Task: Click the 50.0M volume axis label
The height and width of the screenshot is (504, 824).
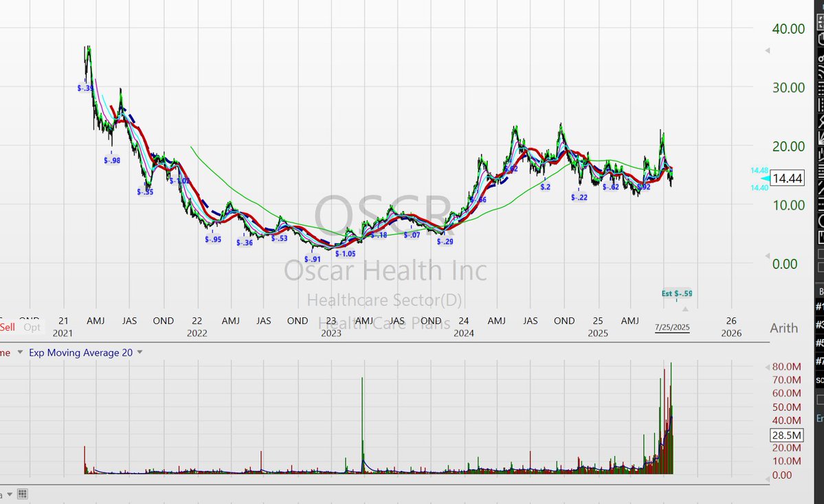Action: coord(787,407)
